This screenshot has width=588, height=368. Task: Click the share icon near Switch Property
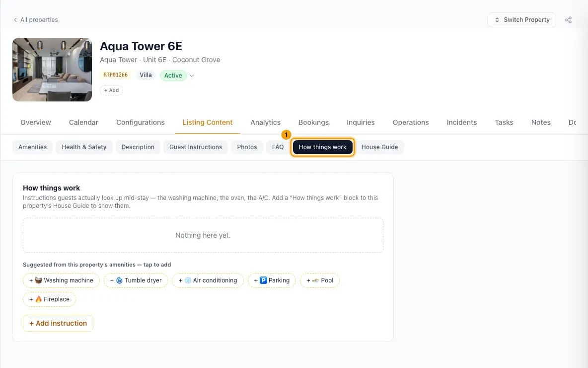tap(568, 20)
